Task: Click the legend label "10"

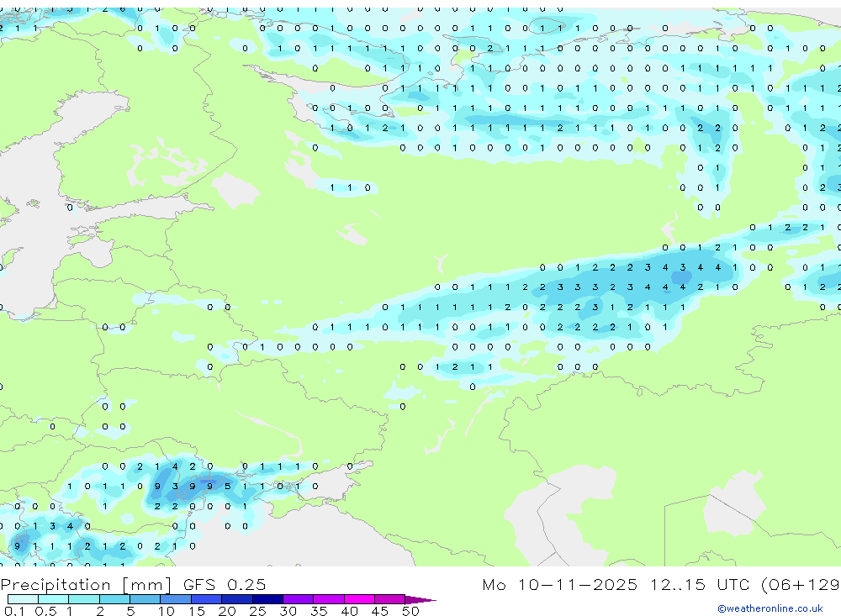Action: click(166, 611)
